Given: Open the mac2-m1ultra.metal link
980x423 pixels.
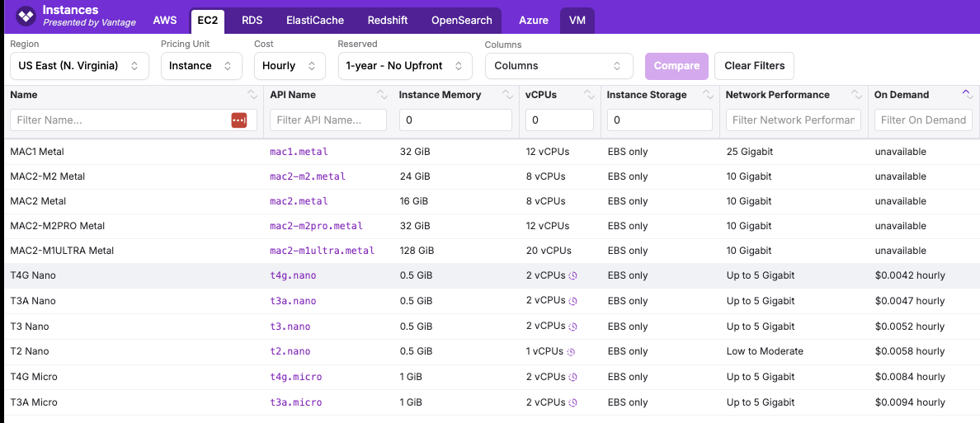Looking at the screenshot, I should [322, 251].
